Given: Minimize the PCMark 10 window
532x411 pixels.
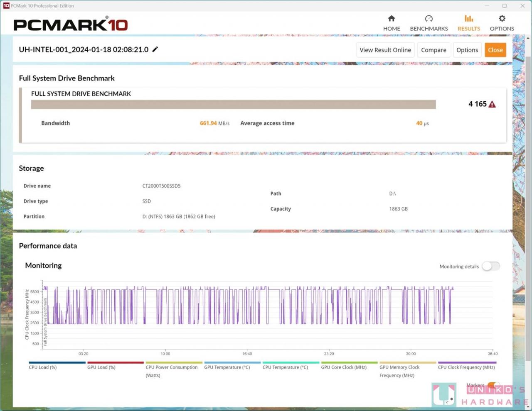Looking at the screenshot, I should tap(487, 6).
